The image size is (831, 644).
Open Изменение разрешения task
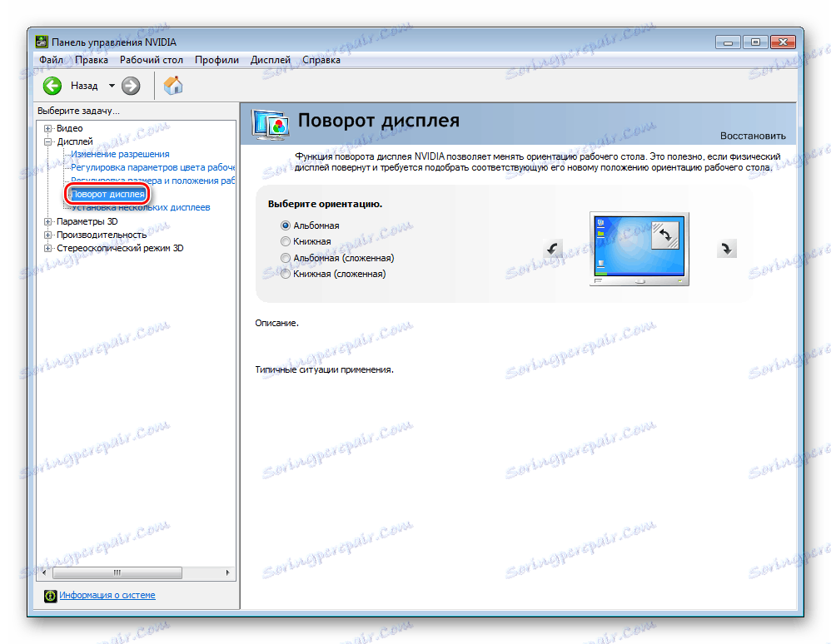120,154
